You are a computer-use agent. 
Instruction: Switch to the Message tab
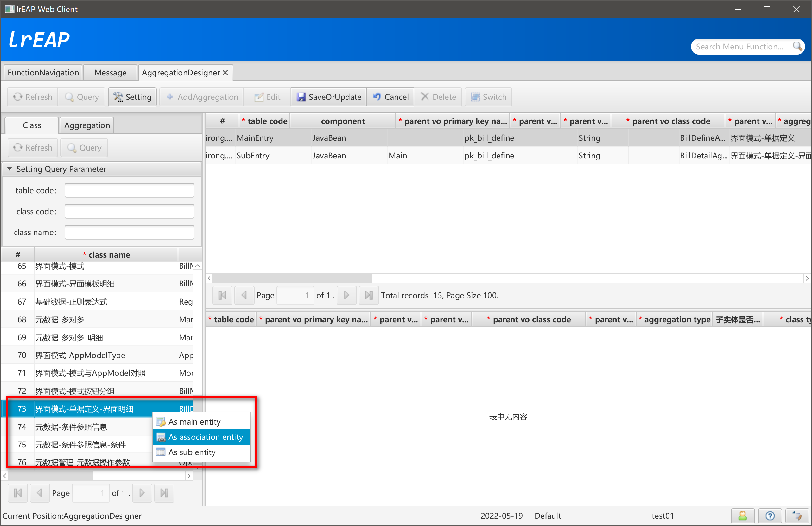pos(111,73)
